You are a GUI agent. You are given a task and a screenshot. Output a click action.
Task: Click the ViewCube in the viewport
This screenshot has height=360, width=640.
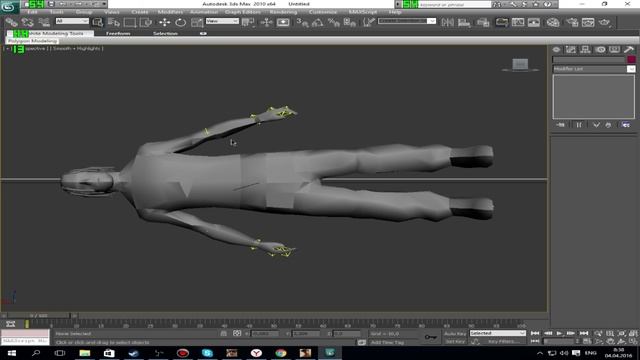click(520, 64)
